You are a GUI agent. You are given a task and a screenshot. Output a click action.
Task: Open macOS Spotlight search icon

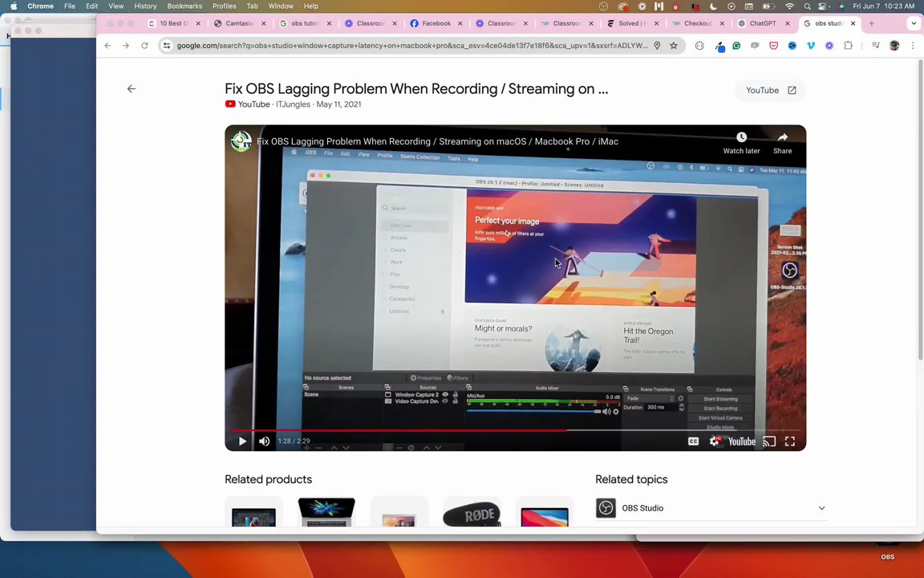pos(807,6)
